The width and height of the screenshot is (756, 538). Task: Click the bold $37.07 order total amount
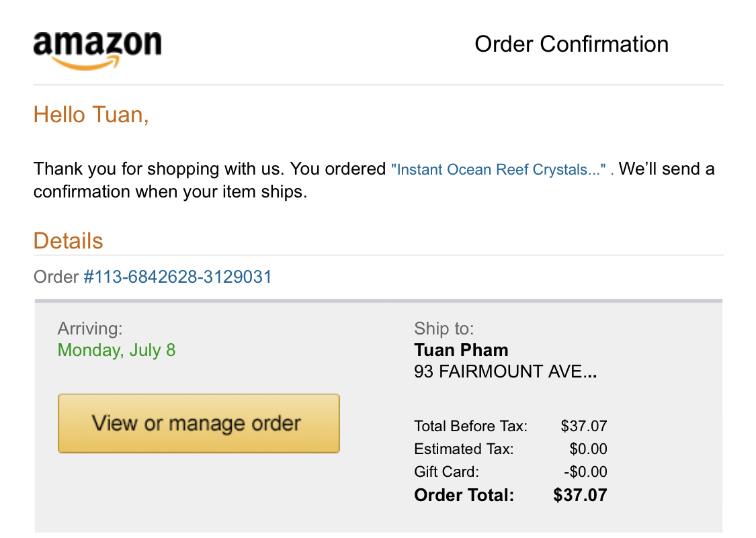[x=580, y=496]
